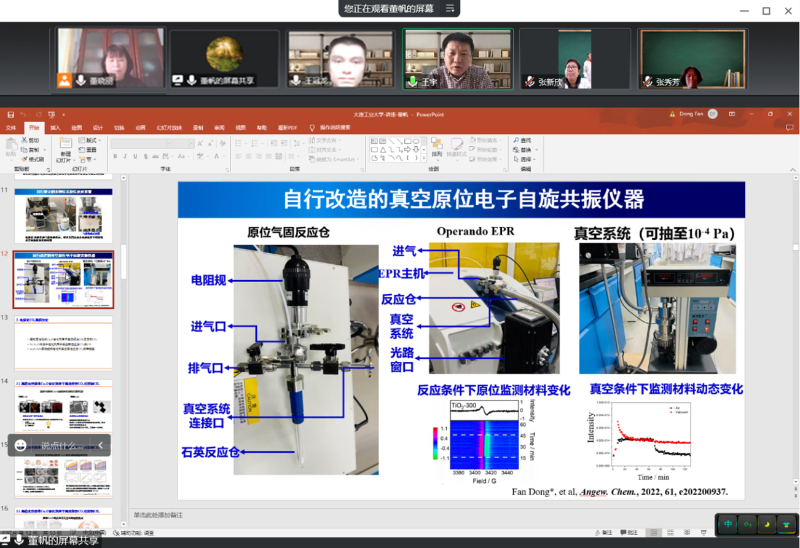The width and height of the screenshot is (800, 548).
Task: Open the 文件 menu
Action: (11, 127)
